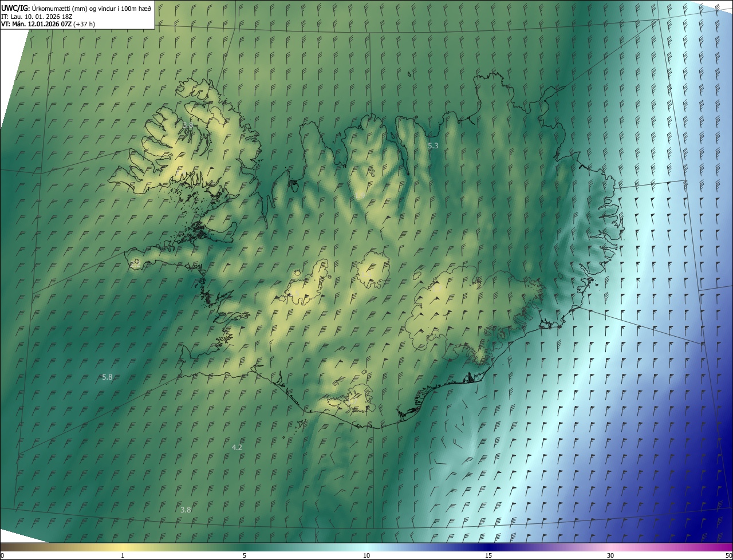
Task: Click the UWC/IG title text
Action: coord(76,7)
